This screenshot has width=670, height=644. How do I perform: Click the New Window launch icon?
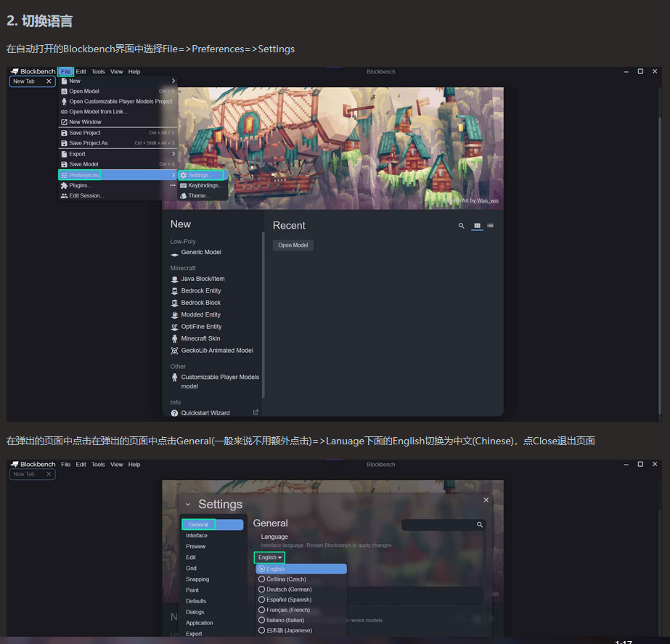click(x=64, y=122)
